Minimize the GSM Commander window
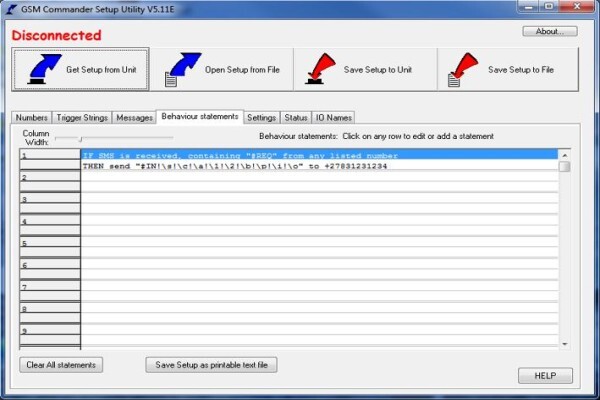 tap(529, 7)
